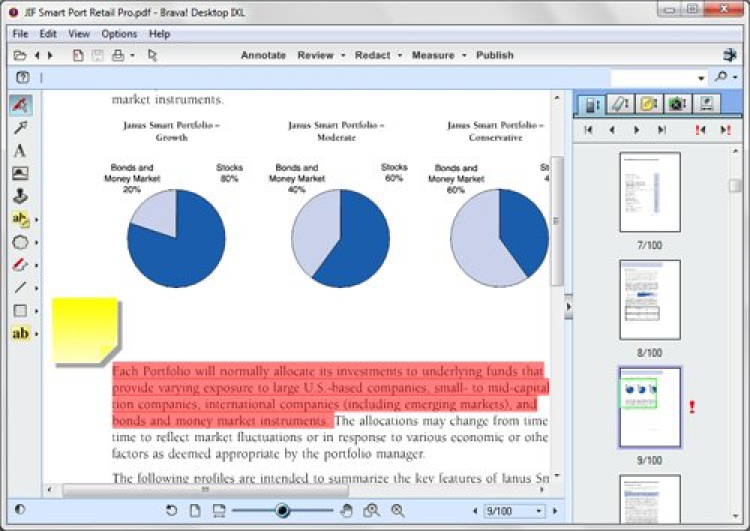
Task: Select the red freehand pen tool
Action: pos(20,265)
